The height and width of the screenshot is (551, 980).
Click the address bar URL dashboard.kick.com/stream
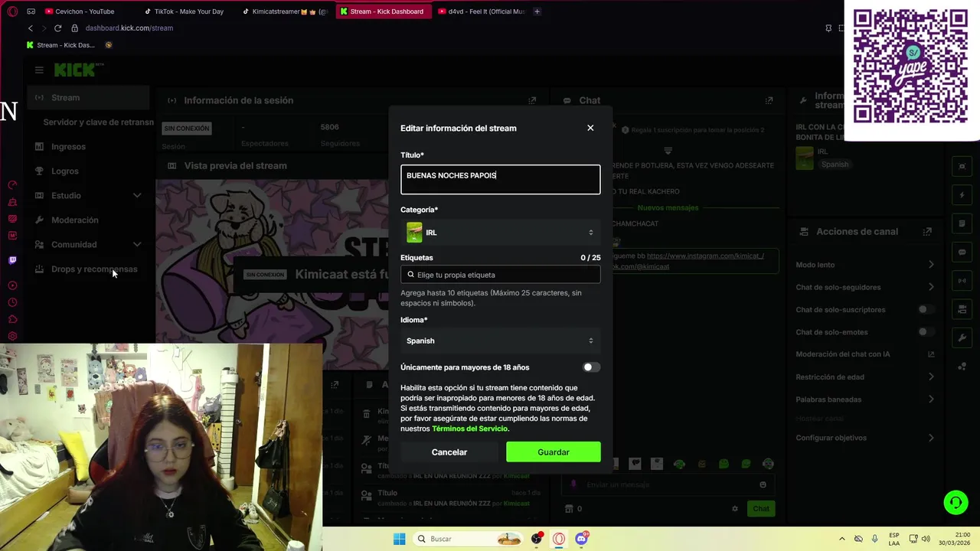pos(129,28)
